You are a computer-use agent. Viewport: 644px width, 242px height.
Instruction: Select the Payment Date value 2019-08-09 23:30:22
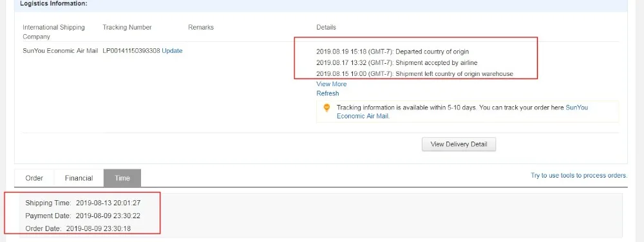pos(108,216)
